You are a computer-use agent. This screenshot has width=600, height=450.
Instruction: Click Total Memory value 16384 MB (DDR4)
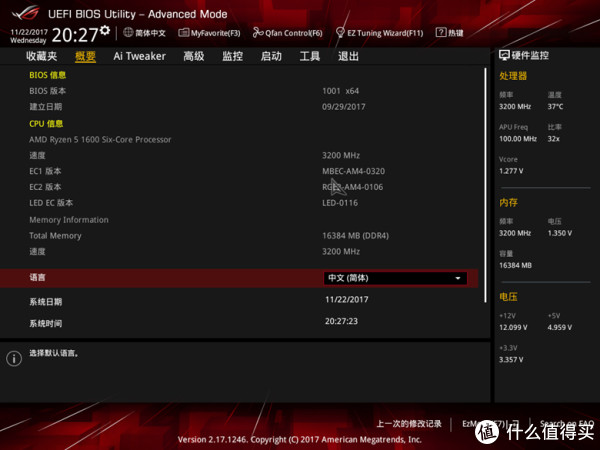pyautogui.click(x=355, y=236)
